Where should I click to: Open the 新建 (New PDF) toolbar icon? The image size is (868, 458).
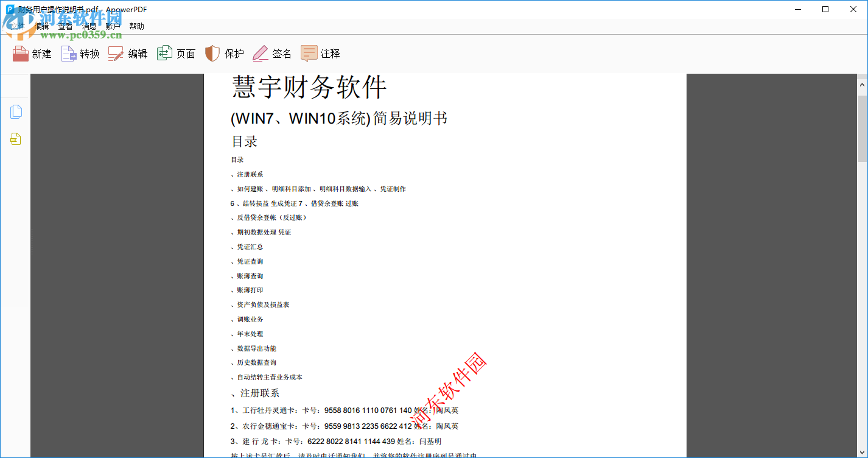coord(32,54)
